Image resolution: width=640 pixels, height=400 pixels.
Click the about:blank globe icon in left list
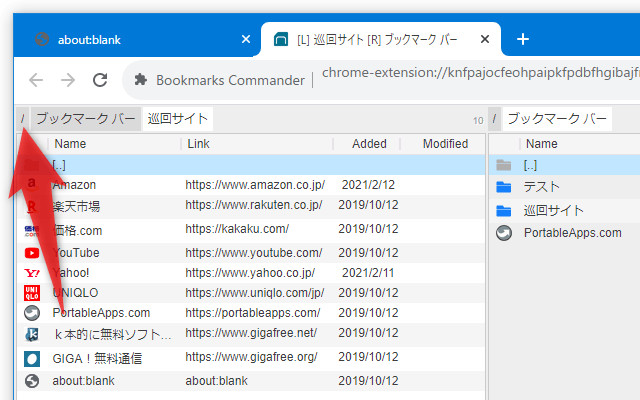coord(32,381)
